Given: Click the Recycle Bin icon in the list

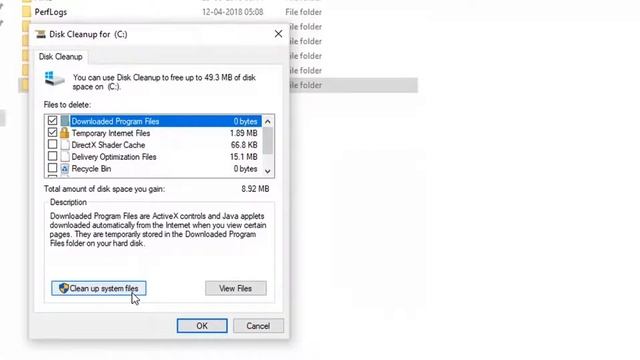Looking at the screenshot, I should click(x=65, y=169).
